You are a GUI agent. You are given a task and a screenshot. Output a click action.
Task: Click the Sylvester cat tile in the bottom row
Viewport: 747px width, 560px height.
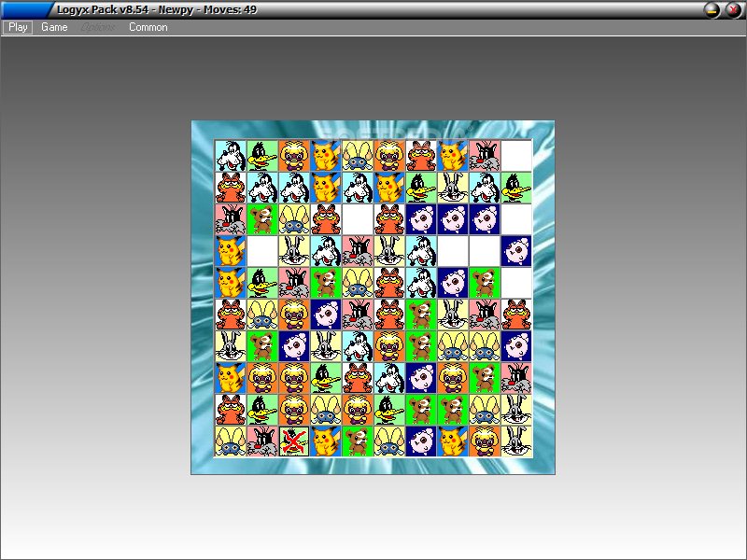[262, 441]
